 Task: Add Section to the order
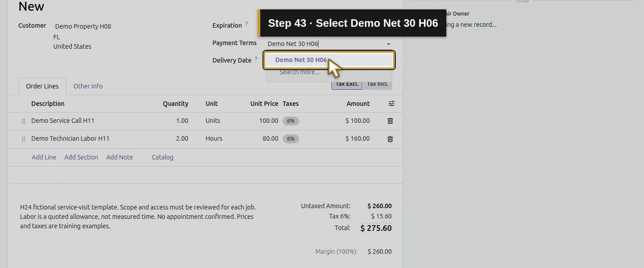click(81, 157)
